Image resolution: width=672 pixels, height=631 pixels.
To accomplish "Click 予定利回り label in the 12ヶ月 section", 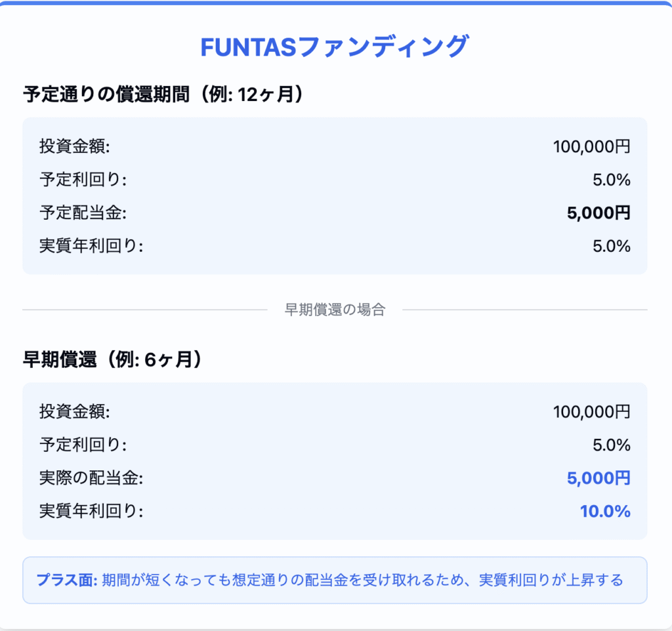I will click(83, 180).
